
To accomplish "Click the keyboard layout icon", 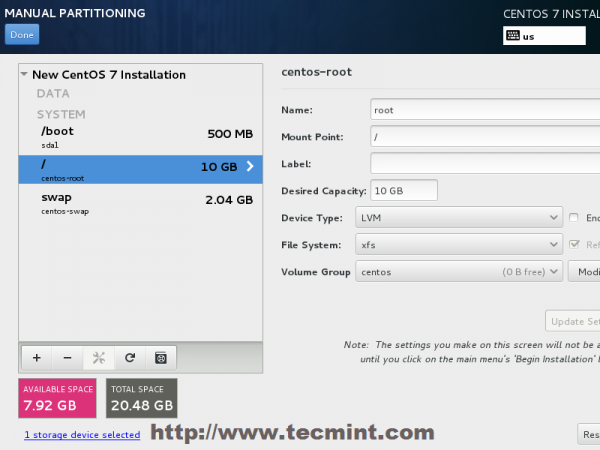I will 513,35.
